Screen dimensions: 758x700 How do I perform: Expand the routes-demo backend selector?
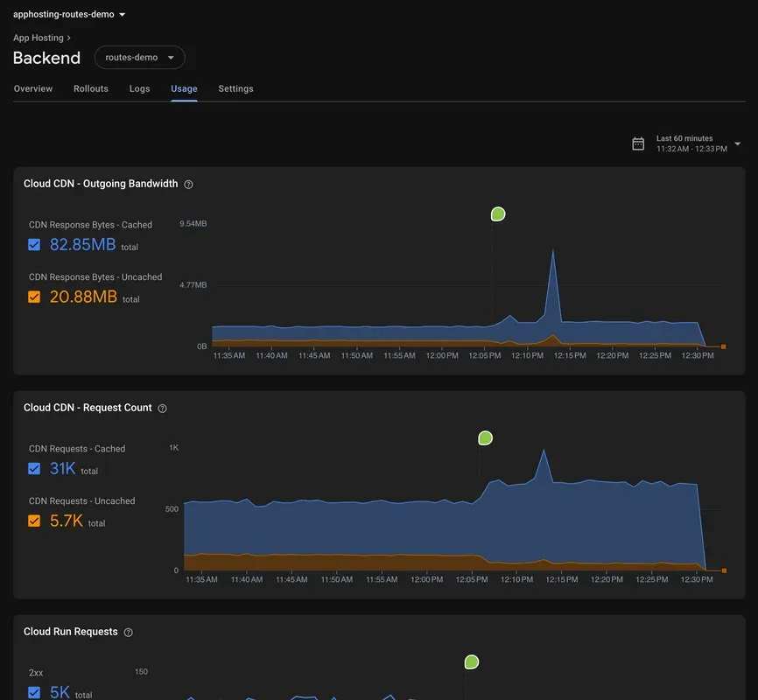click(x=140, y=58)
